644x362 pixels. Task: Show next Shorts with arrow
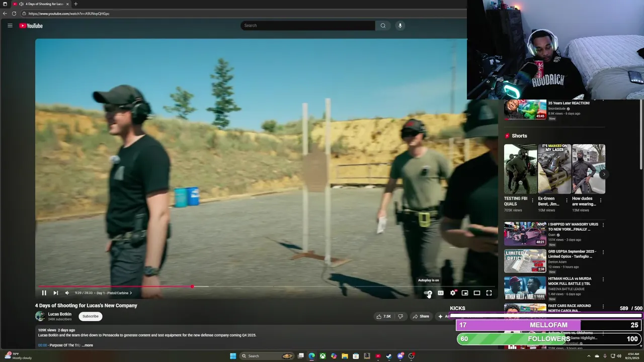point(604,174)
